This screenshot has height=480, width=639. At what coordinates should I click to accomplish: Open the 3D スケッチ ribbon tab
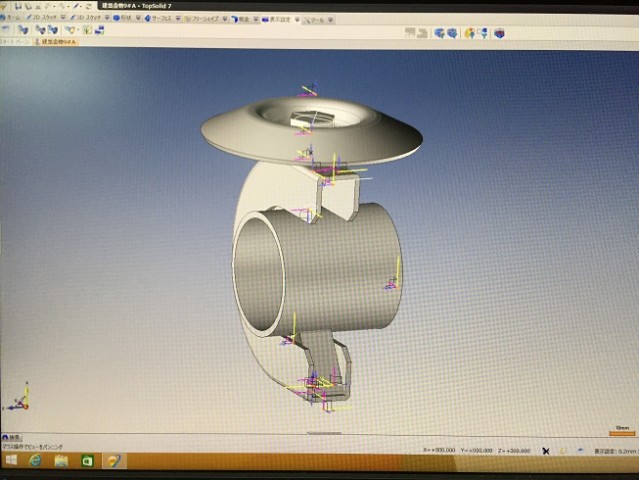pos(86,18)
